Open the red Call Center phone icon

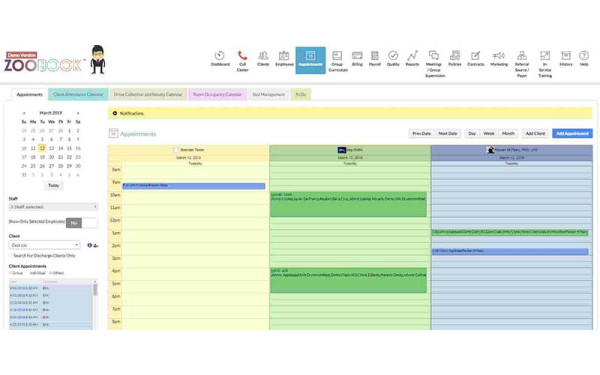point(242,55)
